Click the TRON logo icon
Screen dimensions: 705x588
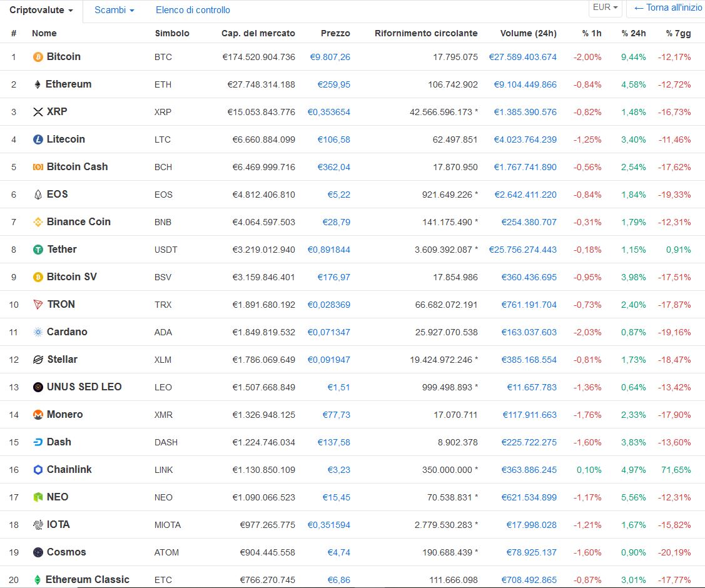tap(38, 305)
